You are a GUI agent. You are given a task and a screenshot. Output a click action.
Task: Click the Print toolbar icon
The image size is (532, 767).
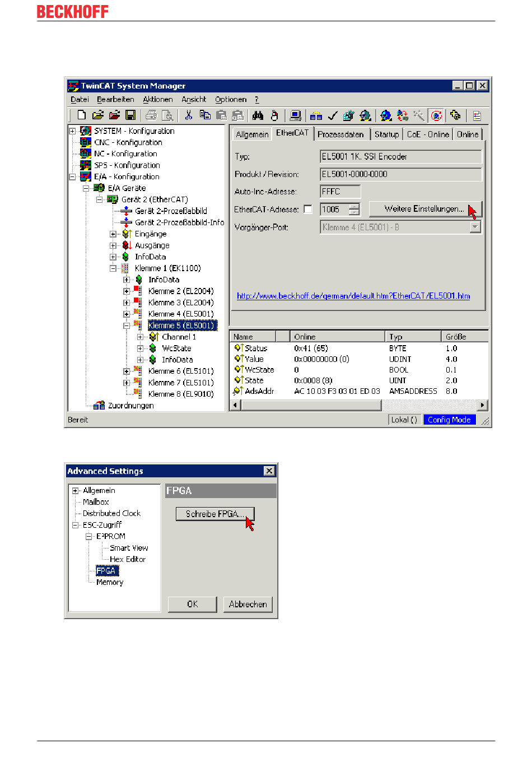(151, 115)
